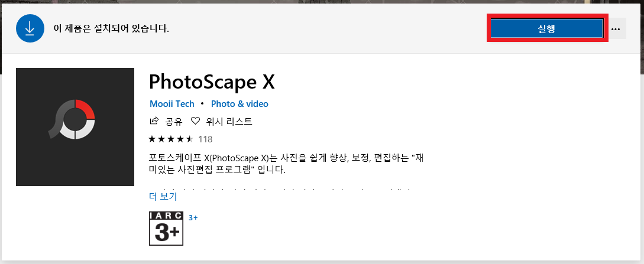
Task: Open the 118 ratings count
Action: (205, 139)
